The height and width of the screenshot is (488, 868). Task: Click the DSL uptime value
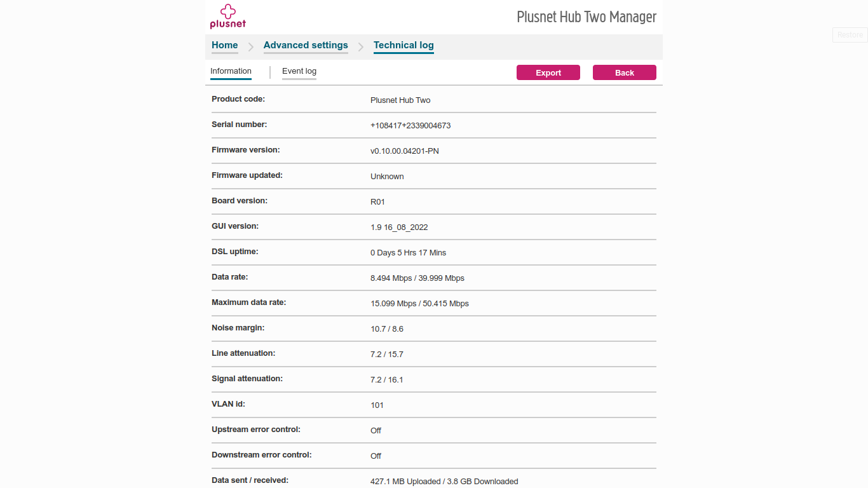[409, 252]
